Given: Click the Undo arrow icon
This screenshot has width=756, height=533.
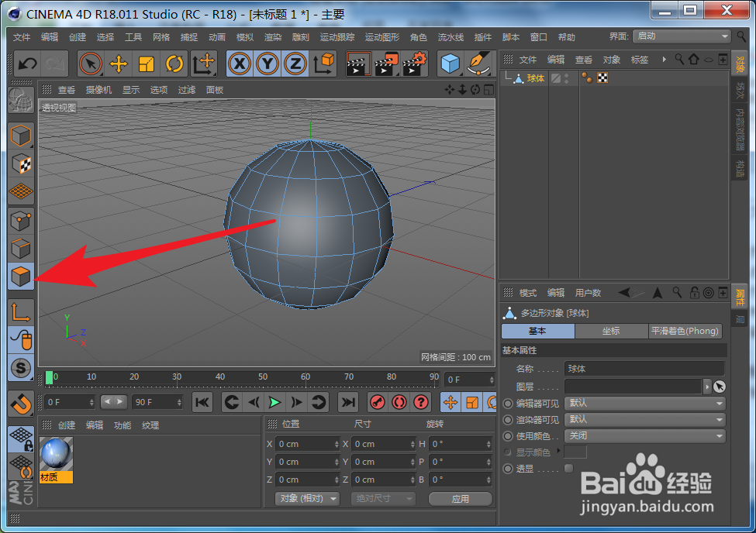Looking at the screenshot, I should click(x=27, y=64).
